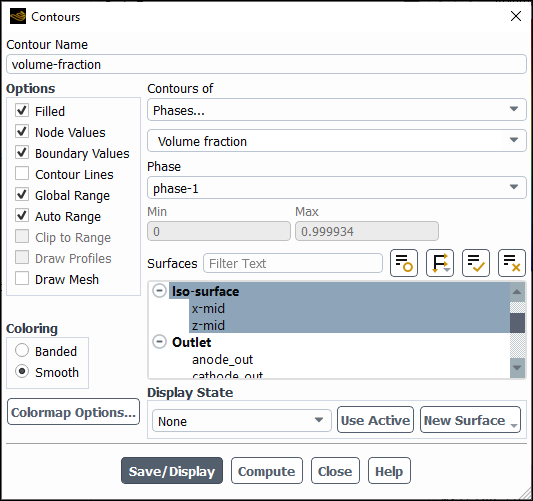Image resolution: width=533 pixels, height=501 pixels.
Task: Uncheck the Filled option
Action: tap(22, 111)
